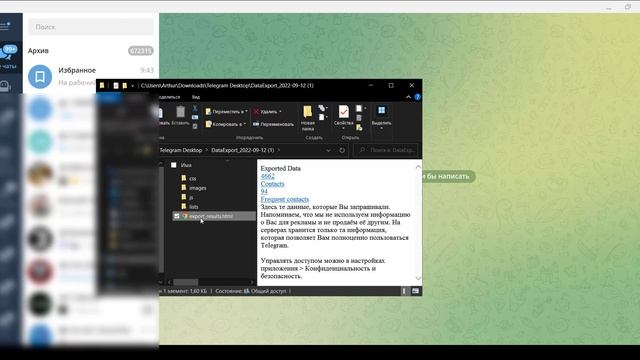Viewport: 640px width, 360px height.
Task: Click the Telegram Desktop breadcrumb
Action: [x=180, y=150]
